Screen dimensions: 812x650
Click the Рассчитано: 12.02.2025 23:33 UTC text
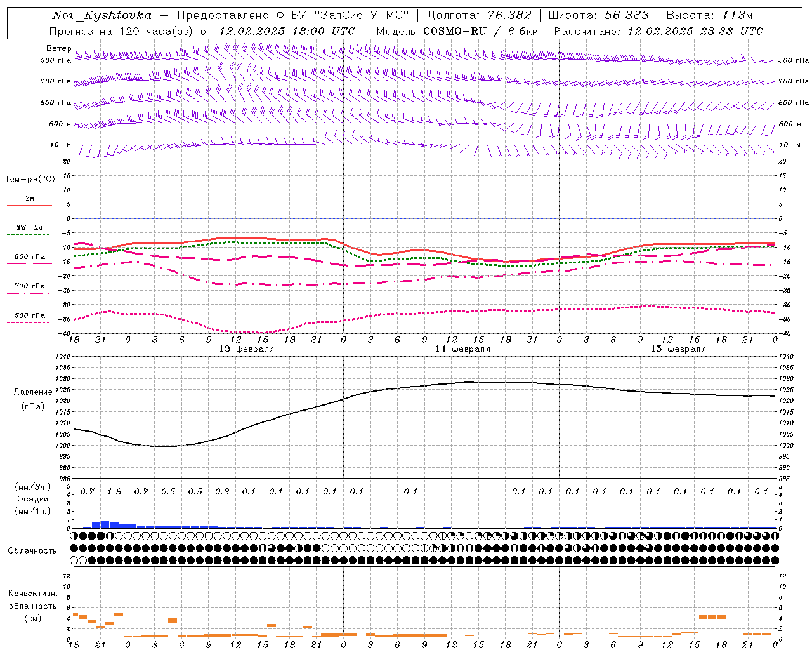[x=658, y=31]
